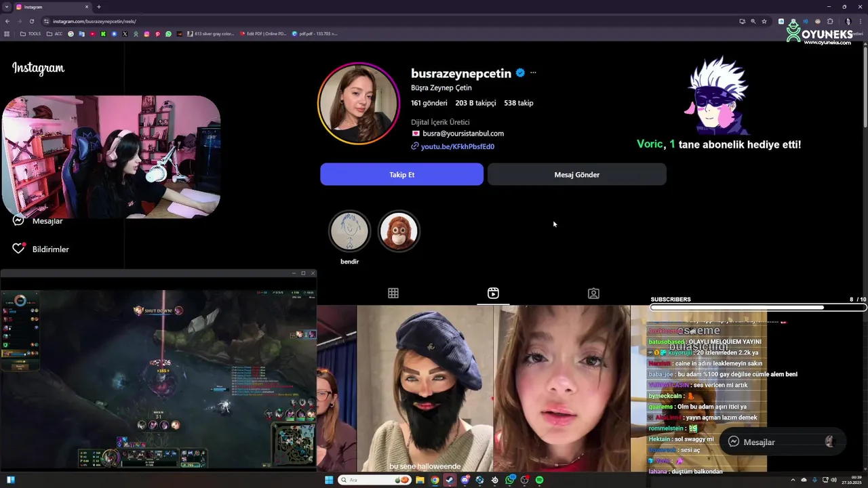Viewport: 868px width, 488px height.
Task: Expand the tab search dropdown arrow
Action: 6,7
